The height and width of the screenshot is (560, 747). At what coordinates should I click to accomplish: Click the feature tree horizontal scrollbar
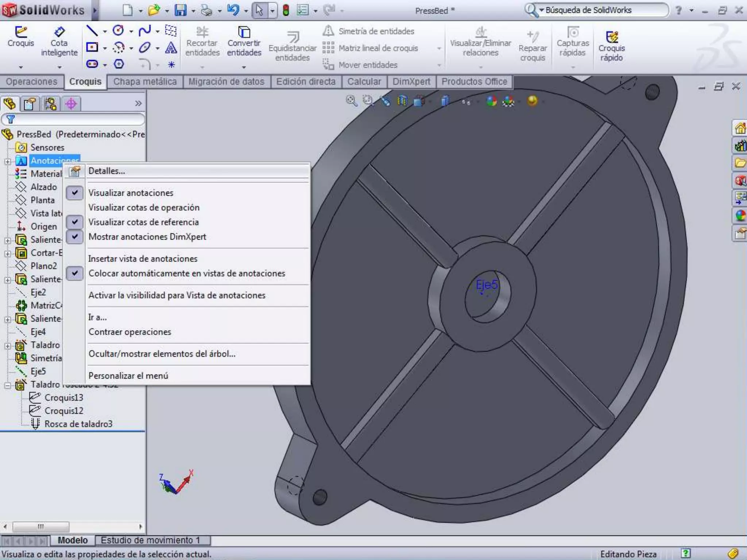click(x=41, y=526)
